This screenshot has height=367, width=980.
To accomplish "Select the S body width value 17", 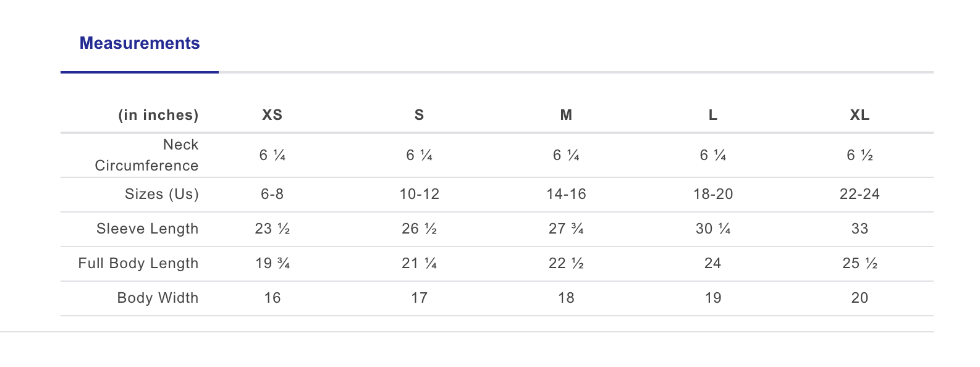I will pyautogui.click(x=419, y=298).
